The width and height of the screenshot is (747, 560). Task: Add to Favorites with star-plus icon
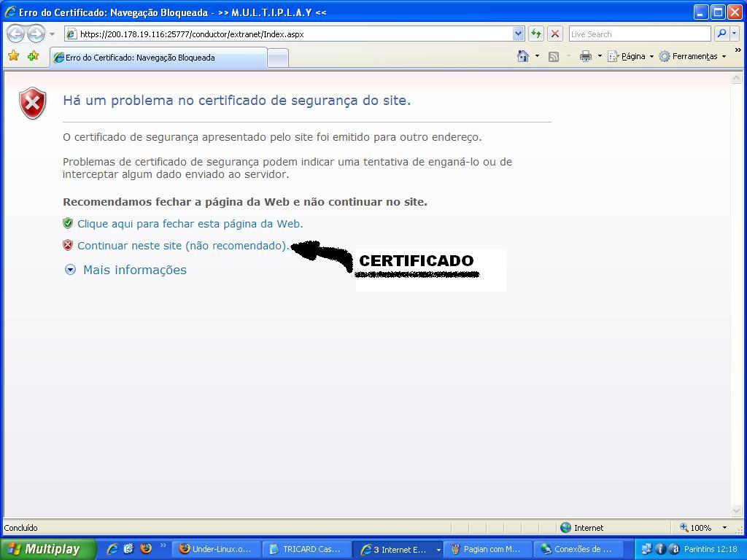click(33, 56)
